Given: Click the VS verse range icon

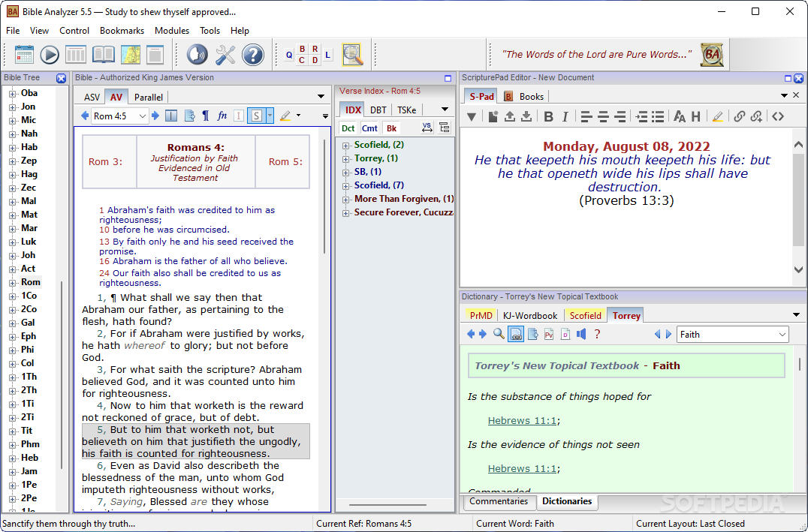Looking at the screenshot, I should (x=427, y=128).
